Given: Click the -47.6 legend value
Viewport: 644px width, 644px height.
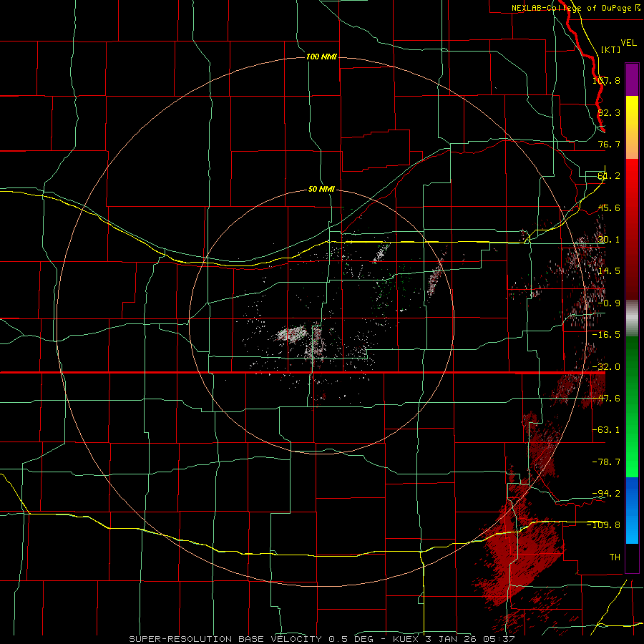Looking at the screenshot, I should tap(606, 399).
